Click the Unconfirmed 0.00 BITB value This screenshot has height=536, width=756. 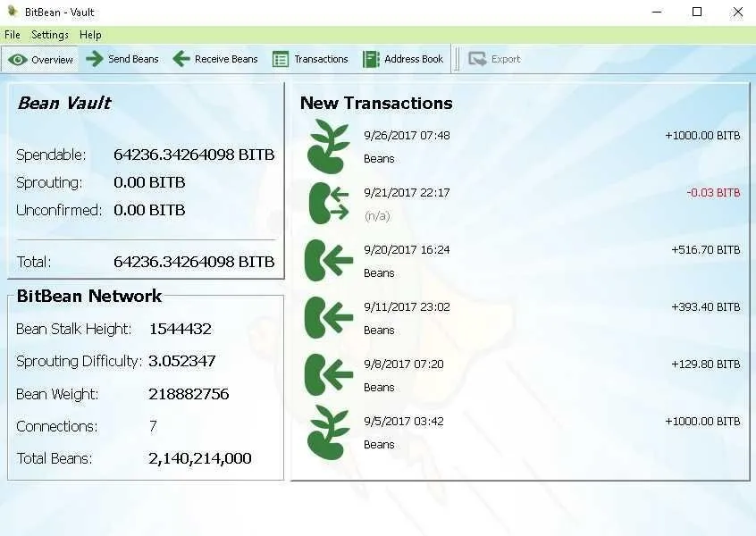coord(149,210)
